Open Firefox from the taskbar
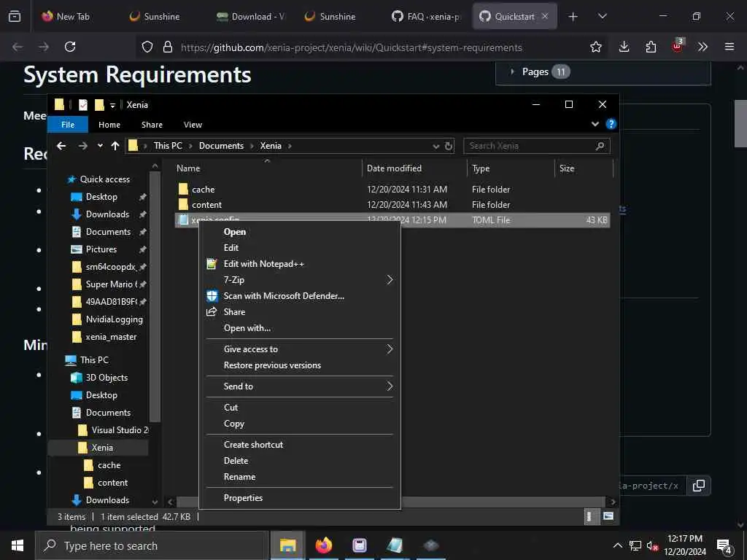Viewport: 747px width, 560px height. coord(323,545)
